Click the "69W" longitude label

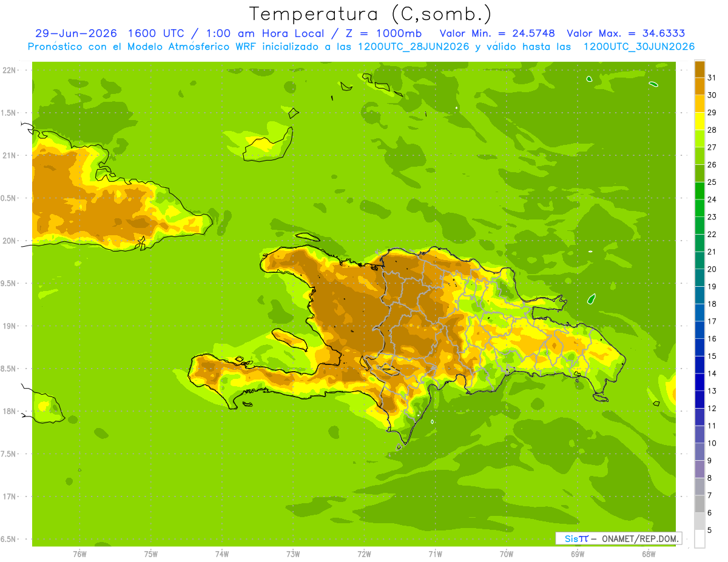pos(578,554)
